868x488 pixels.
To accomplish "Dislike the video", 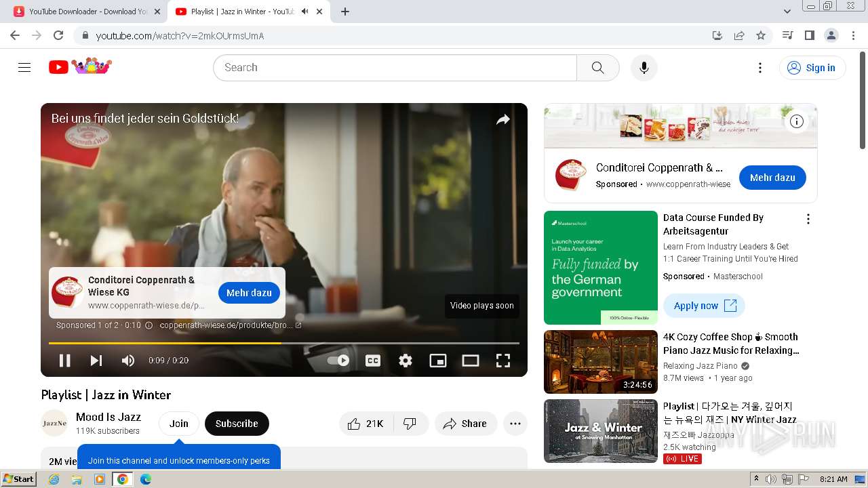I will click(410, 424).
